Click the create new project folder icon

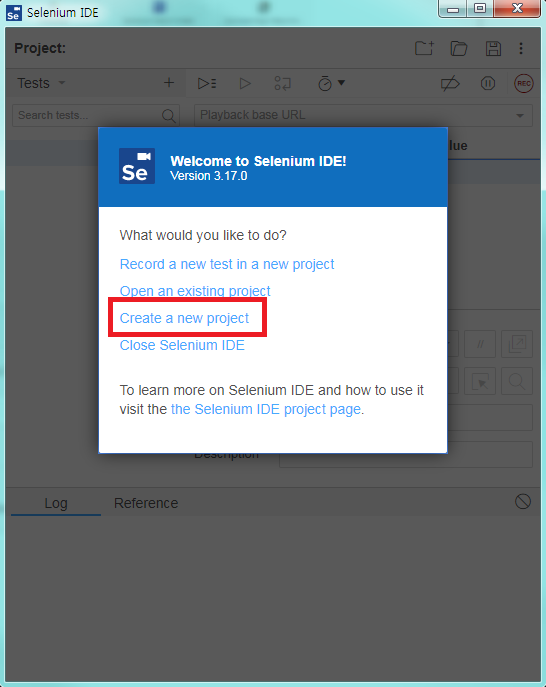[424, 48]
